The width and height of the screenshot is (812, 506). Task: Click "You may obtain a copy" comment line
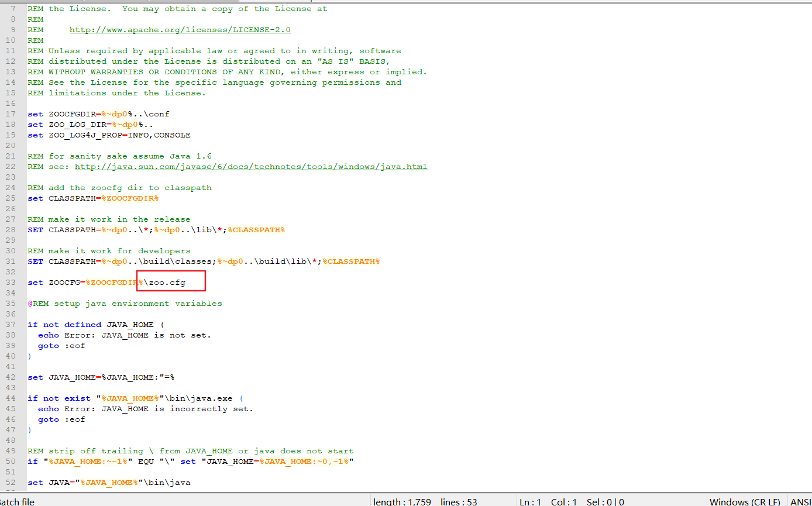[177, 9]
